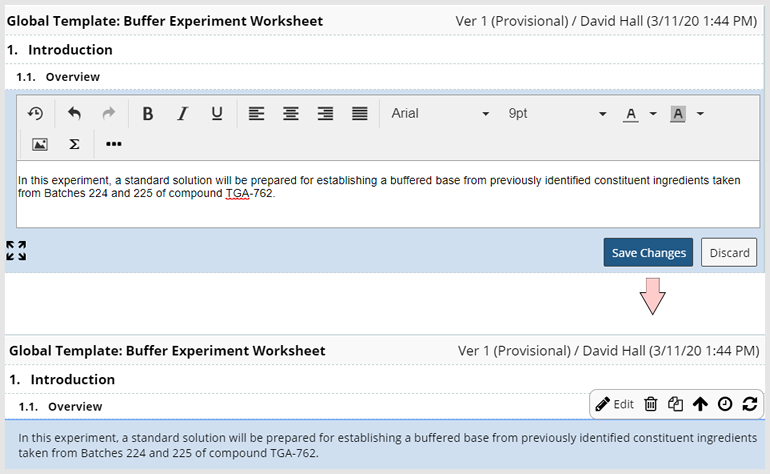770x474 pixels.
Task: Undo the last edit
Action: [74, 113]
